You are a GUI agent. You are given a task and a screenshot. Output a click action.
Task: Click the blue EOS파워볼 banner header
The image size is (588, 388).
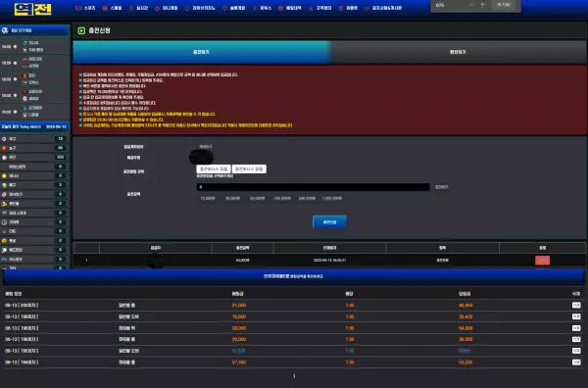294,276
